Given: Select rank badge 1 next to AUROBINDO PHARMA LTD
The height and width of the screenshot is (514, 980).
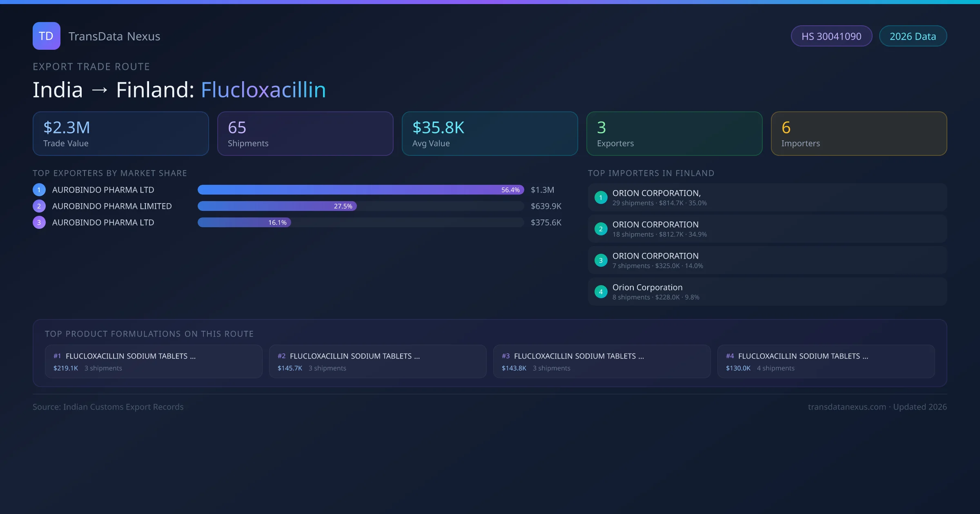Looking at the screenshot, I should click(x=39, y=189).
